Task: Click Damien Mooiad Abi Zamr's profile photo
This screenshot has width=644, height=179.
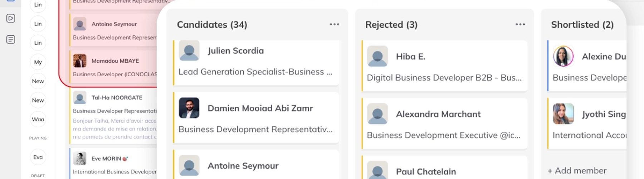Action: pos(189,108)
